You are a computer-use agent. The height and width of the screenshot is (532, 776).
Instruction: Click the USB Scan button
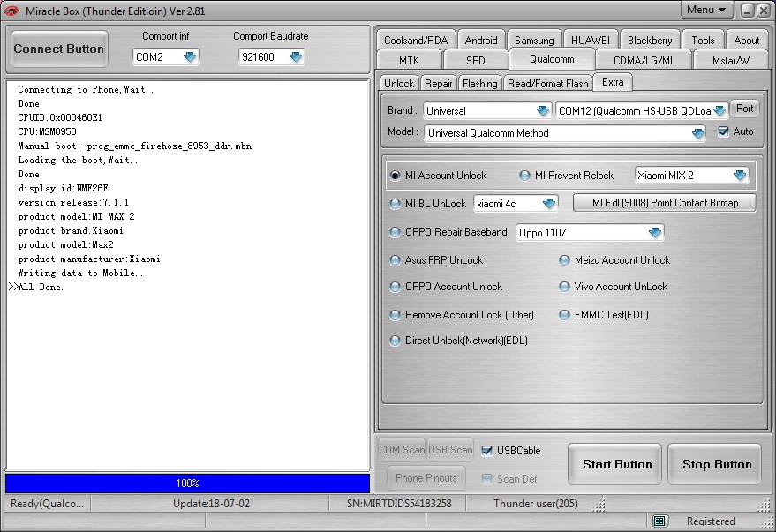pyautogui.click(x=450, y=450)
